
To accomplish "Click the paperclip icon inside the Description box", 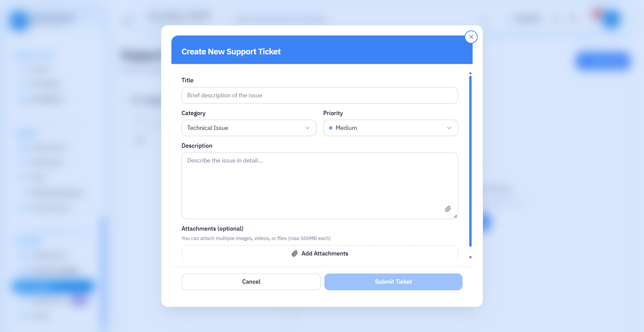I will coord(448,209).
